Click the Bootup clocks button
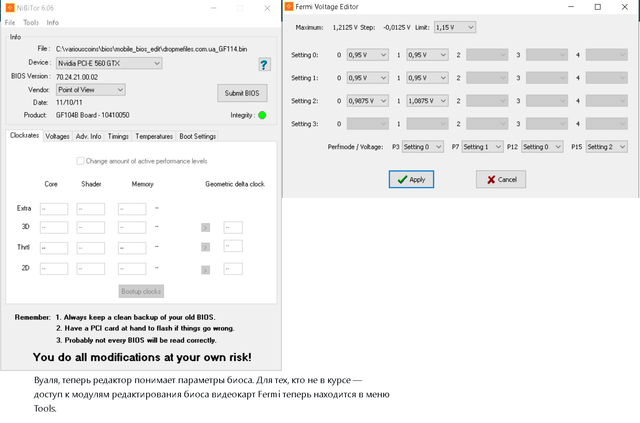Viewport: 640px width, 423px height. [x=141, y=292]
